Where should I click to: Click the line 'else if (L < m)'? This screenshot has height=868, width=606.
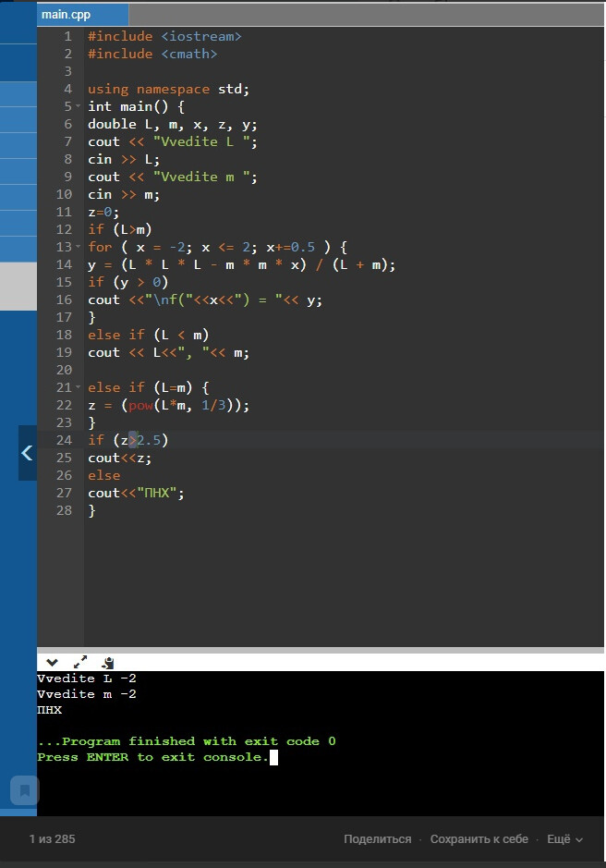coord(149,335)
